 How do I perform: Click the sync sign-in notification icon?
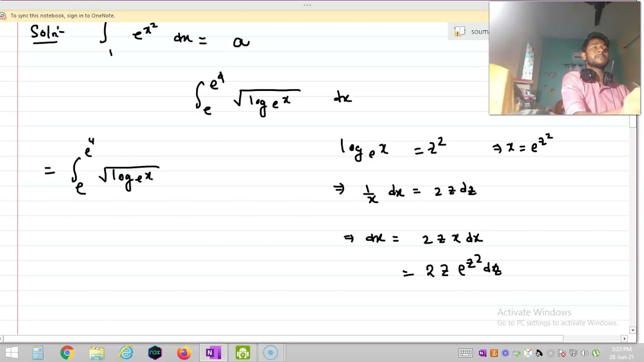[x=3, y=16]
